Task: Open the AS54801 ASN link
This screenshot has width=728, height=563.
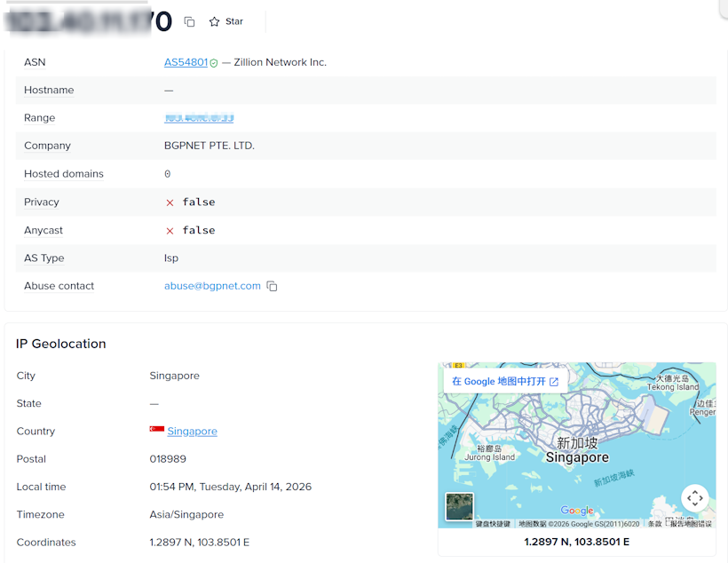Action: click(x=186, y=62)
